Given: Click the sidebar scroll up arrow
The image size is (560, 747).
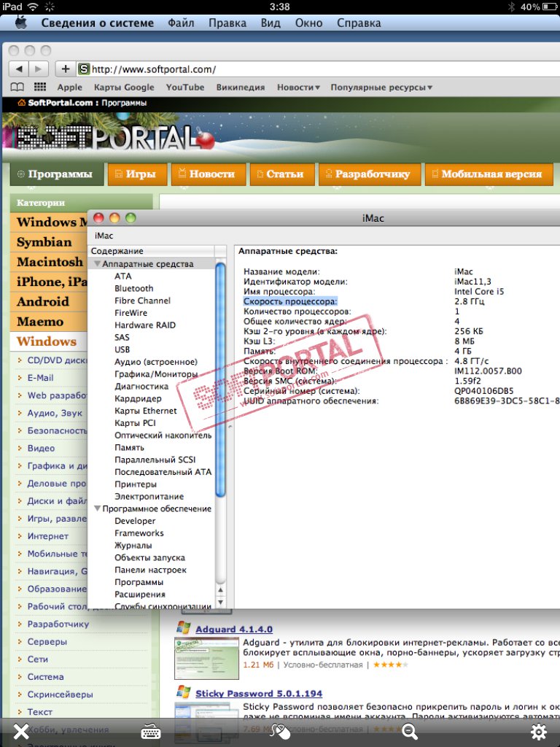Looking at the screenshot, I should [x=220, y=590].
